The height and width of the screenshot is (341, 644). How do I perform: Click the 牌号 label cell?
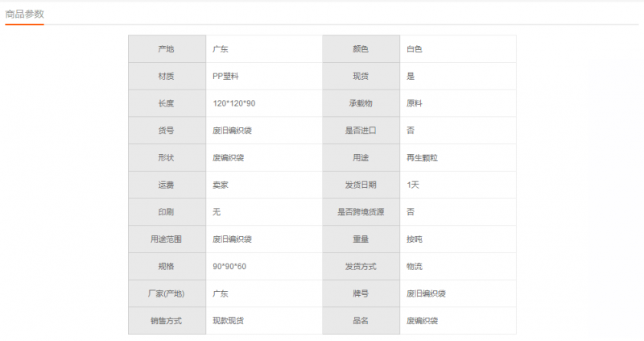click(x=360, y=294)
